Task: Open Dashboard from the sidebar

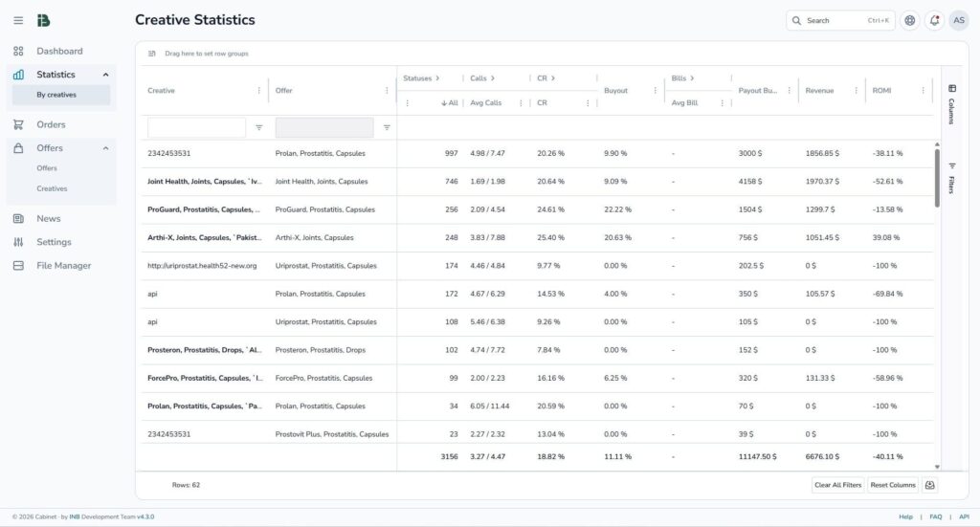Action: 59,51
